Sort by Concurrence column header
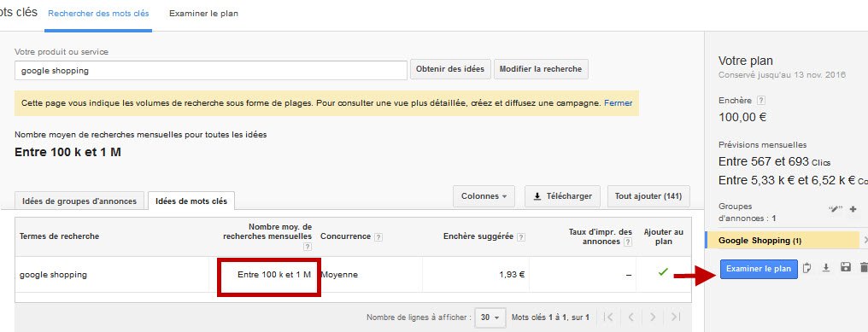 (x=345, y=236)
